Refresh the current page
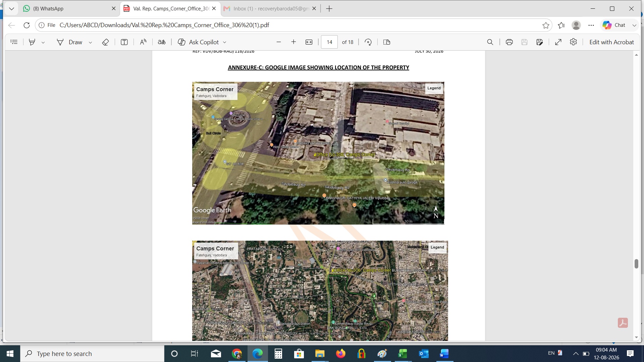 click(26, 25)
